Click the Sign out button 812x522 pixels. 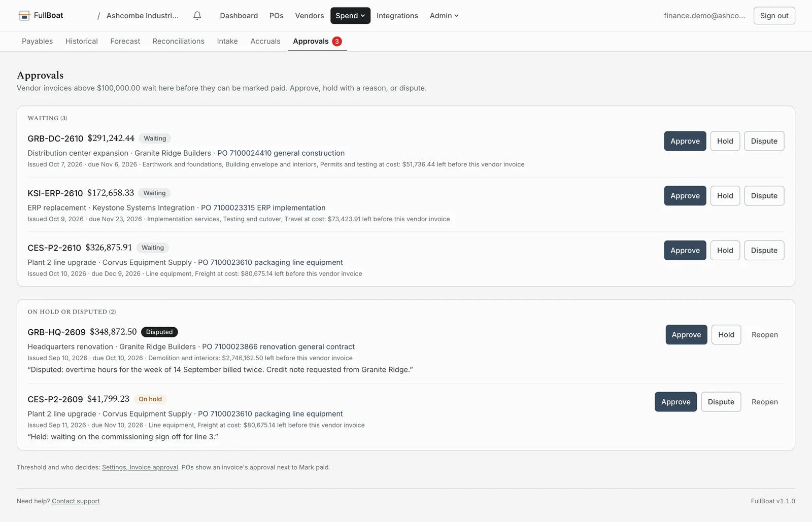[x=774, y=16]
